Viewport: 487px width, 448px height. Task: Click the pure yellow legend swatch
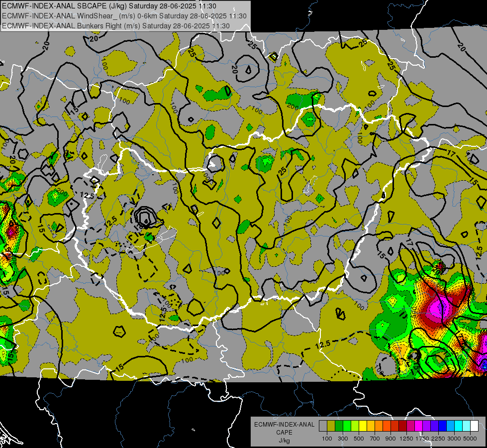363,426
